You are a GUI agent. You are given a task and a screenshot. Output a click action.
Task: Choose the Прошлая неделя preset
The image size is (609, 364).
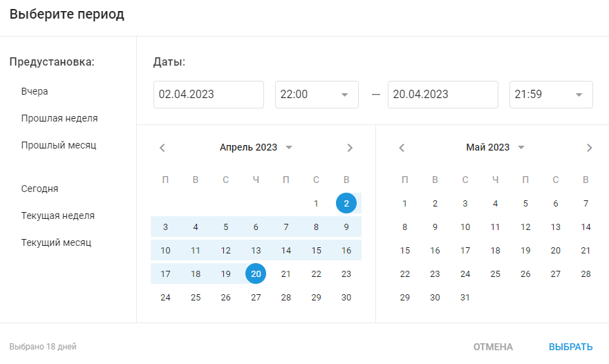pyautogui.click(x=59, y=118)
